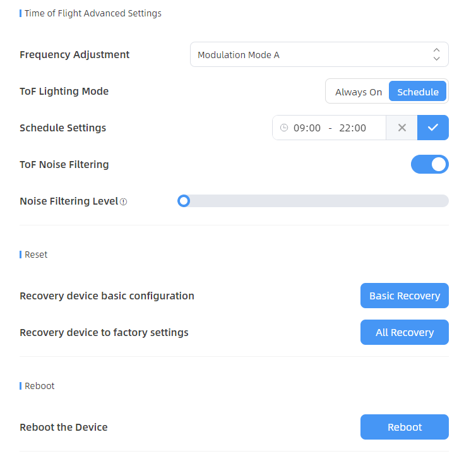Click the Reboot section heading
Viewport: 476px width, 456px height.
39,386
